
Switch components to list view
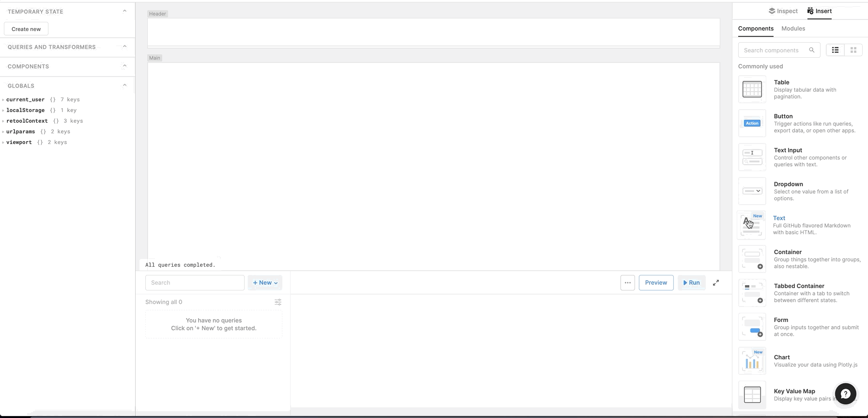(x=835, y=50)
